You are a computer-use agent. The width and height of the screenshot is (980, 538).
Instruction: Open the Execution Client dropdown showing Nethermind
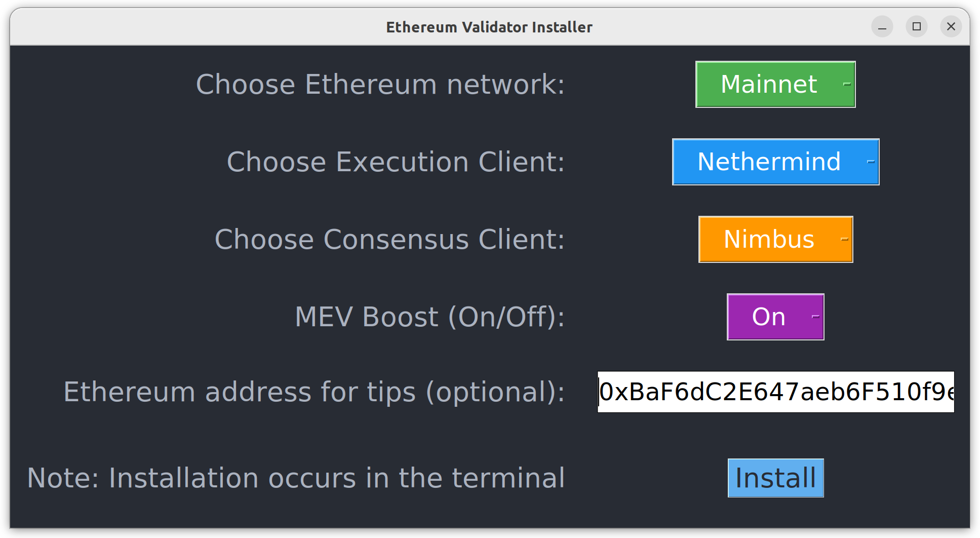tap(774, 162)
